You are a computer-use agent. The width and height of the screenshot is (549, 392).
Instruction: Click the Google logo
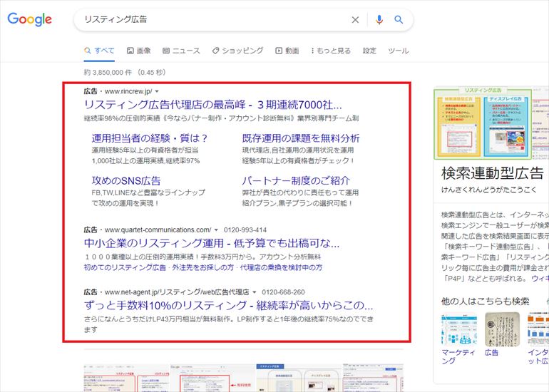(29, 19)
